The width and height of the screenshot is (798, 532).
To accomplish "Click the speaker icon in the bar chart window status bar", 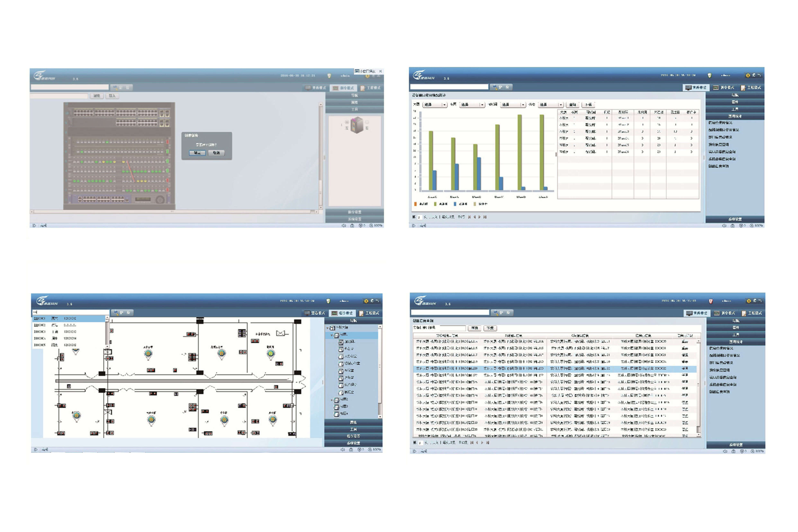I will coord(724,226).
